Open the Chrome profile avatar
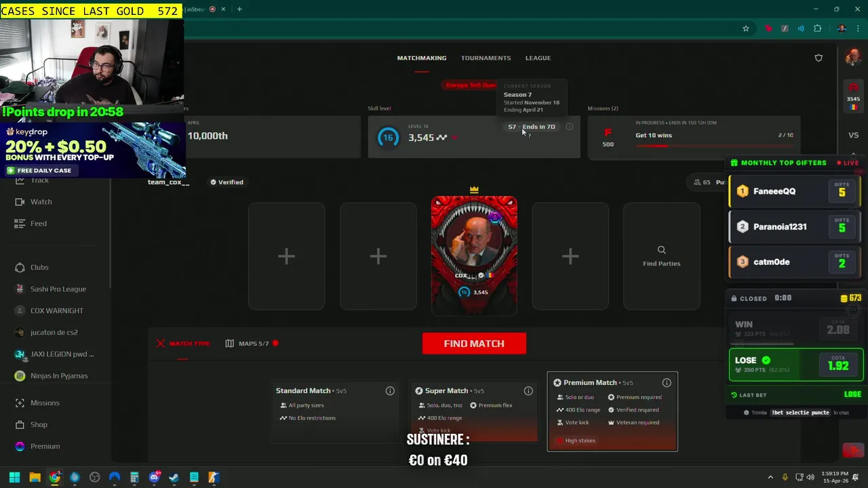 tap(842, 28)
